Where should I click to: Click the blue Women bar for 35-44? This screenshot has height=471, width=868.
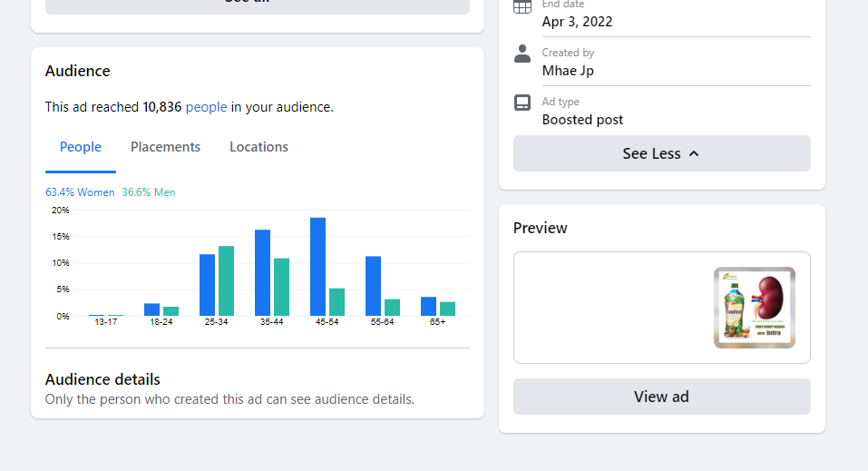click(262, 272)
